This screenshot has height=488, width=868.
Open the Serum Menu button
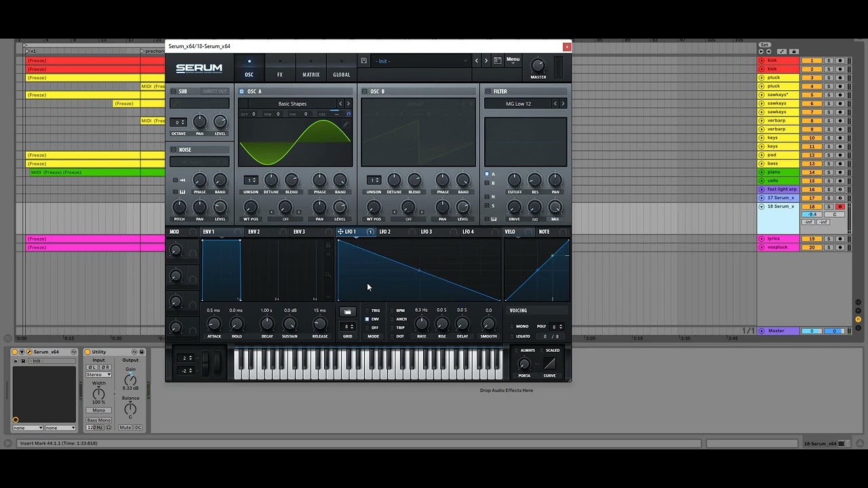click(513, 60)
